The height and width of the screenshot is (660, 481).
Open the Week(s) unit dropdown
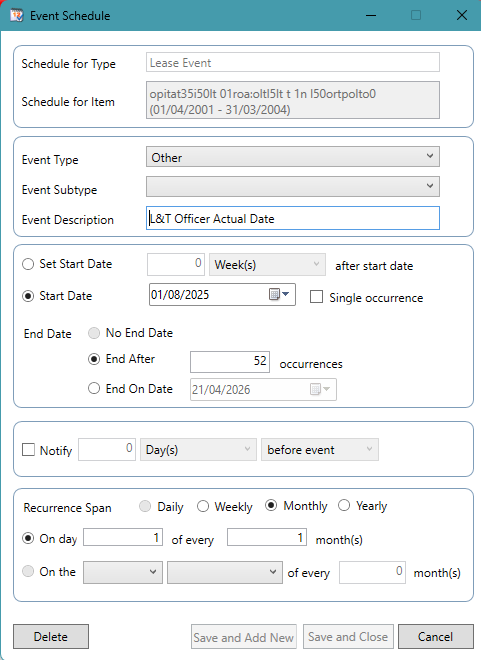tap(267, 264)
